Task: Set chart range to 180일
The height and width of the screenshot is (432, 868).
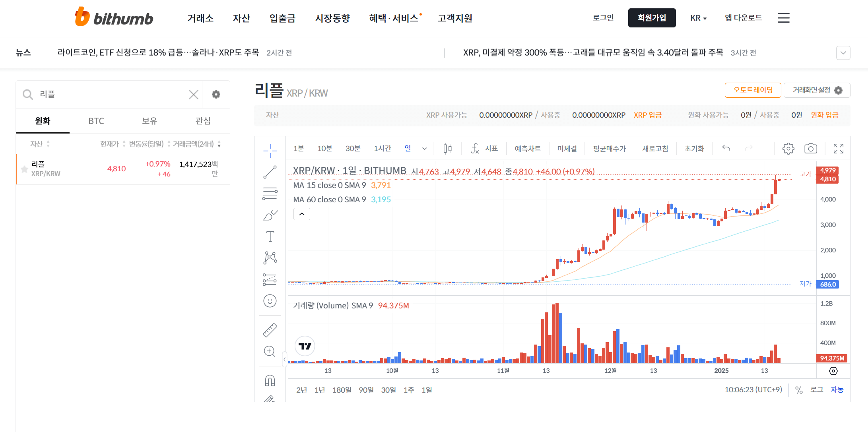Action: (342, 390)
